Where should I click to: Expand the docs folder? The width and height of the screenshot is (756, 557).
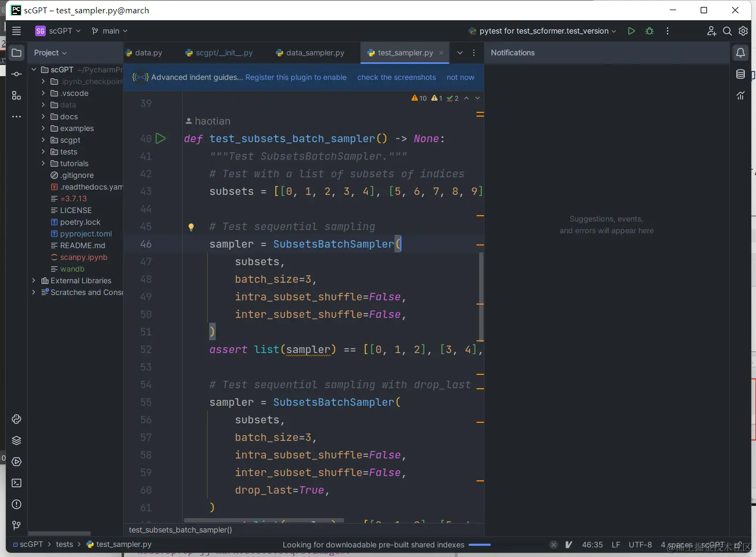tap(43, 117)
